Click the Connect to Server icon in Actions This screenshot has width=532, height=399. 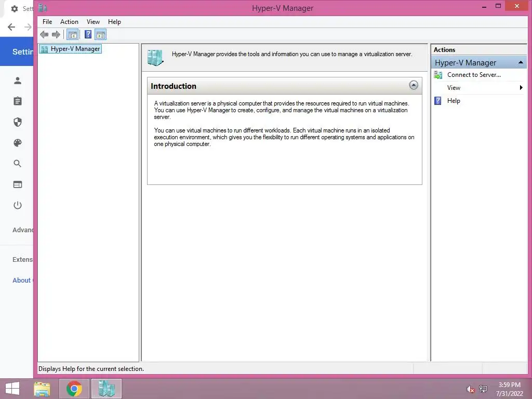(438, 75)
